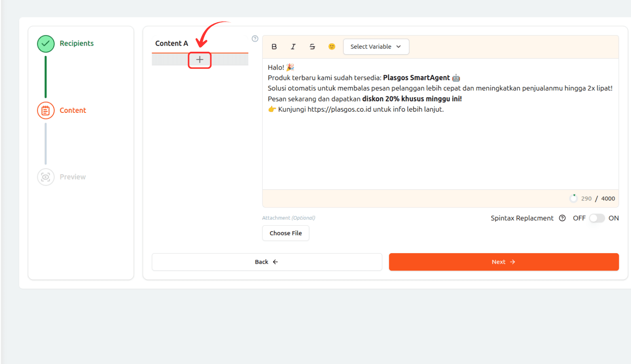Click Spintax Replacment help question icon
The height and width of the screenshot is (364, 631).
562,218
